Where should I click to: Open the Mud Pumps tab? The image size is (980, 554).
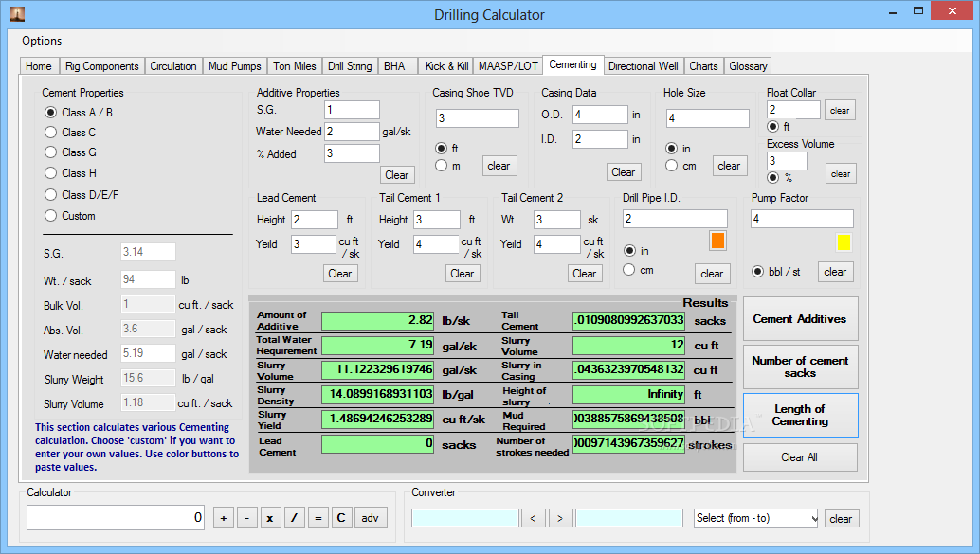(x=234, y=66)
